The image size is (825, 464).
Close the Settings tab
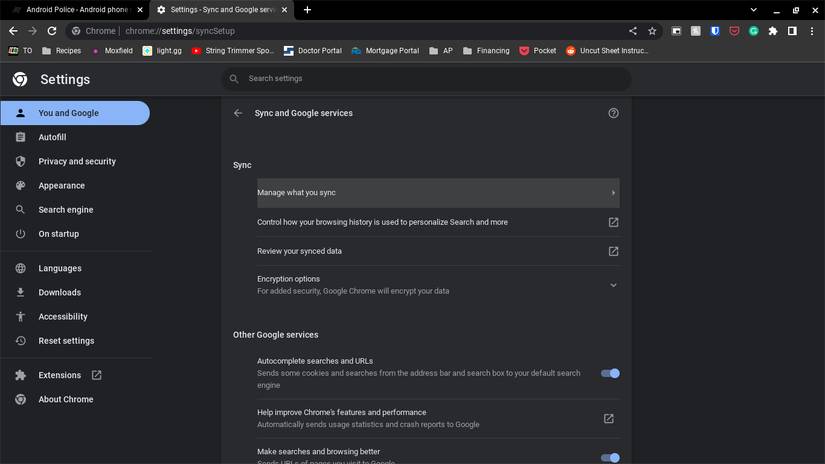tap(285, 9)
